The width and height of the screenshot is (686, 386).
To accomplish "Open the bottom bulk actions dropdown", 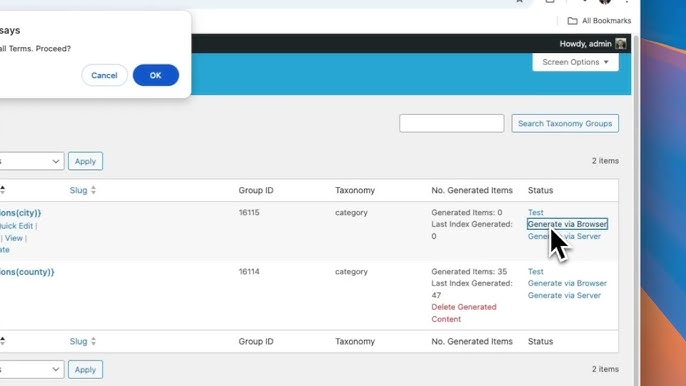I will click(x=32, y=369).
